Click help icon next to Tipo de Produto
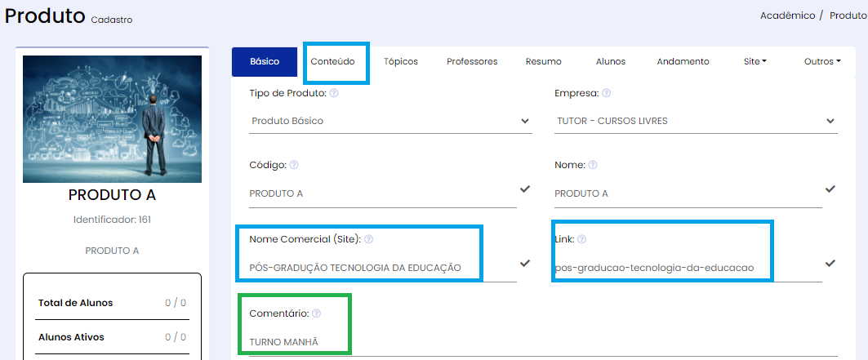The image size is (868, 360). pos(335,94)
